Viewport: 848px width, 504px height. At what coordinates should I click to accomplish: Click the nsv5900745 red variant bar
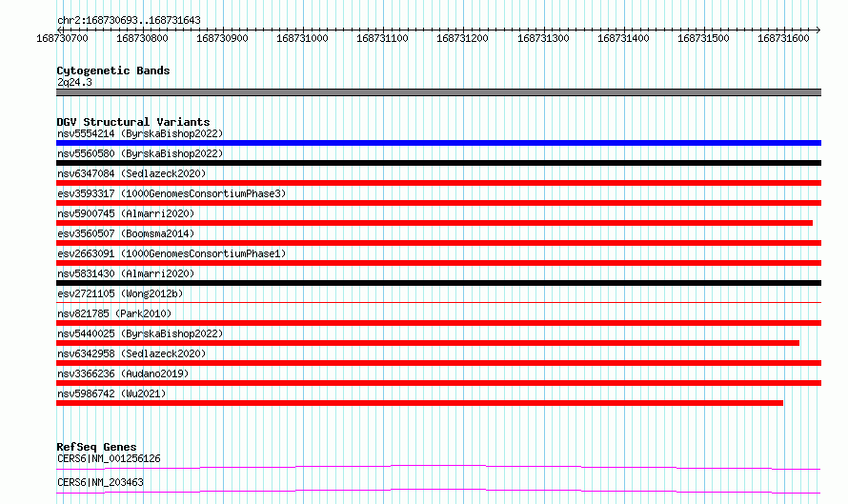pos(434,223)
